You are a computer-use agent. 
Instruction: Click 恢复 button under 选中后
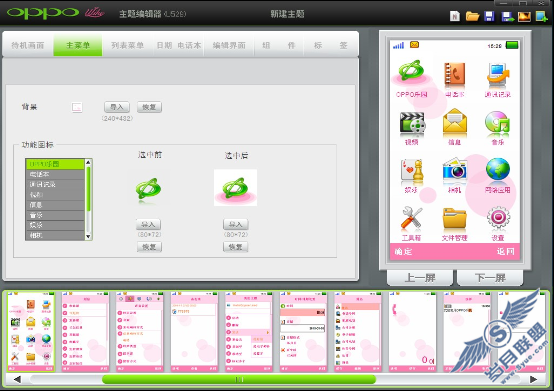[236, 247]
